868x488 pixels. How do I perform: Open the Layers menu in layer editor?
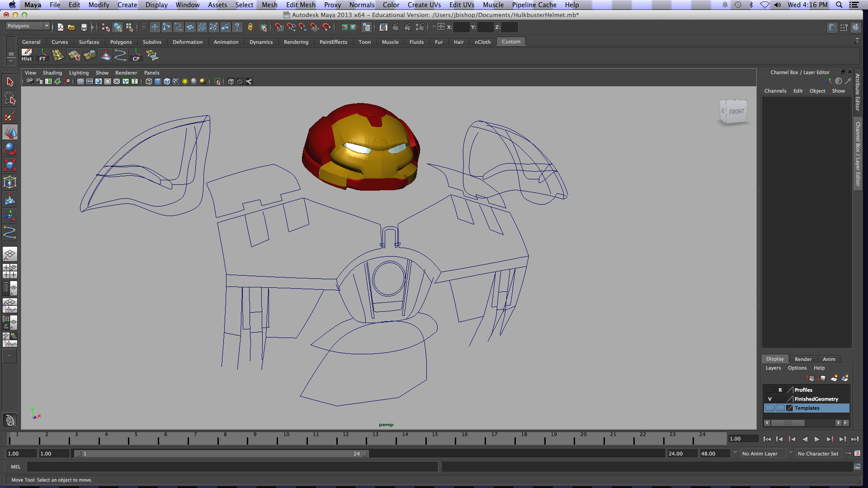coord(773,368)
